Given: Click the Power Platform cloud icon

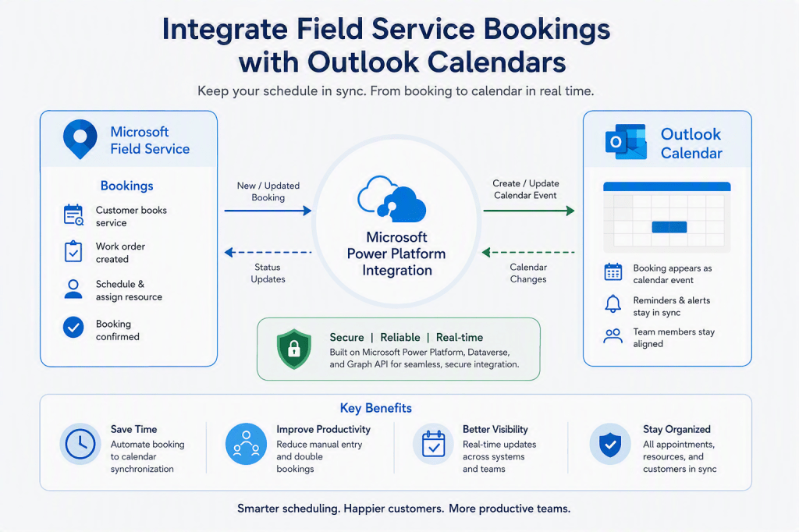Looking at the screenshot, I should (392, 198).
